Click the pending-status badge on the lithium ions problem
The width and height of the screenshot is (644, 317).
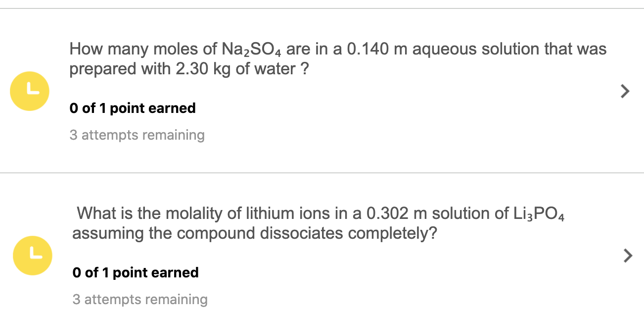(x=32, y=256)
